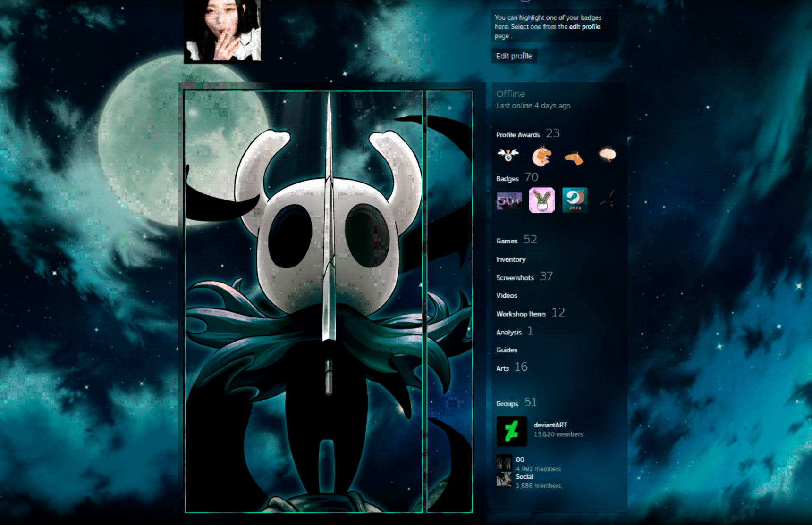Click the '4,991 members' text

point(538,469)
